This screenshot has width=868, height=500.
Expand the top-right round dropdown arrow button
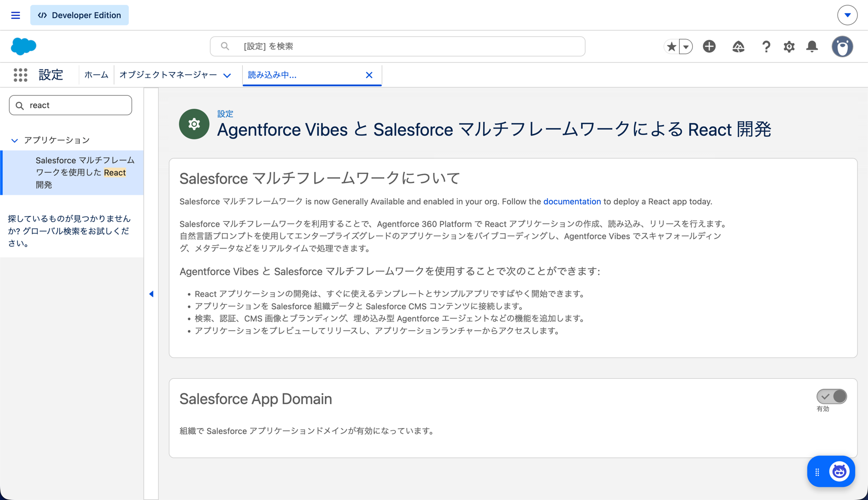tap(847, 15)
